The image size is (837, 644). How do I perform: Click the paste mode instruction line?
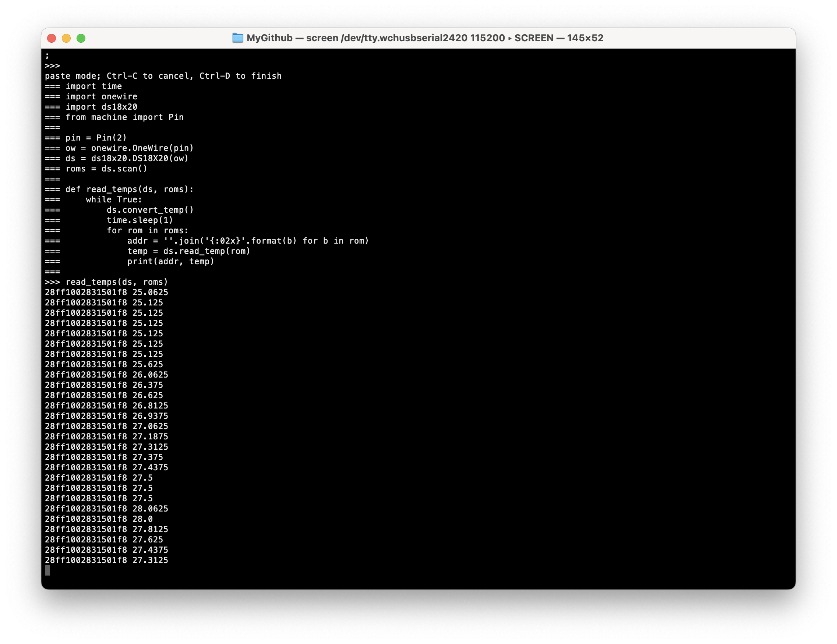(x=163, y=76)
